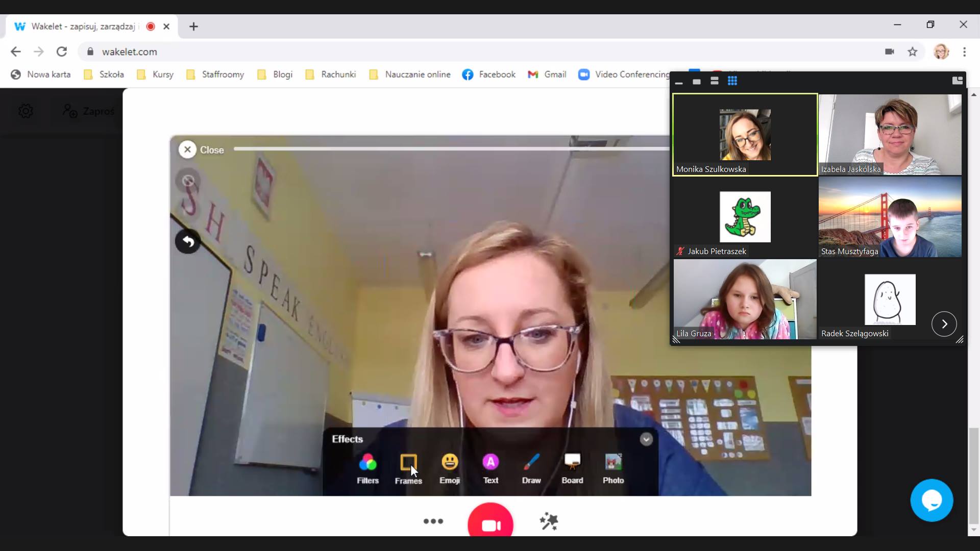Open the three-dots more options
Viewport: 980px width, 551px height.
pos(433,521)
